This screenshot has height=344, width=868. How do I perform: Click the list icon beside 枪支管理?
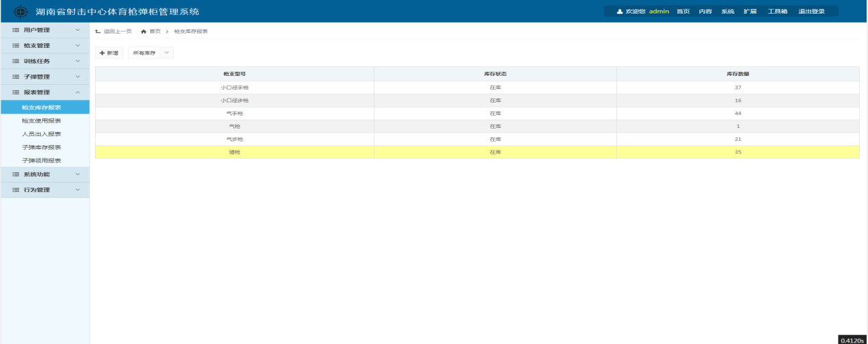pos(16,46)
